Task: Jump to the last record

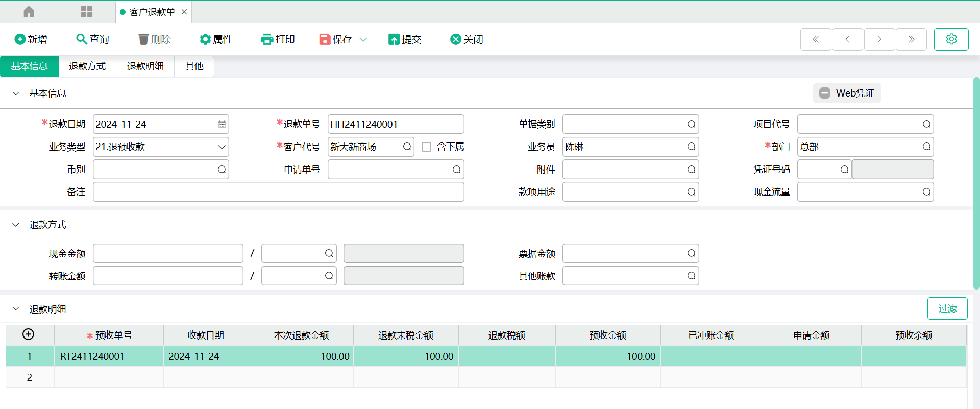Action: pyautogui.click(x=911, y=39)
